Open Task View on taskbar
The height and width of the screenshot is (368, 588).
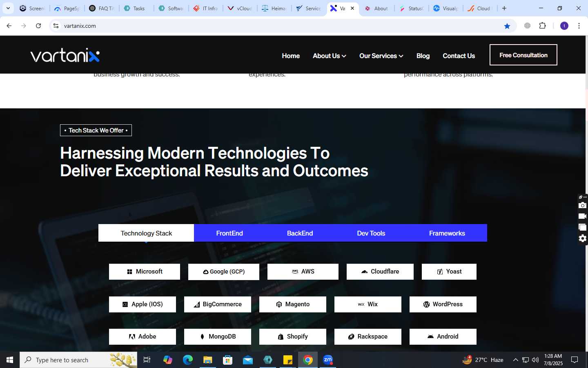coord(147,360)
